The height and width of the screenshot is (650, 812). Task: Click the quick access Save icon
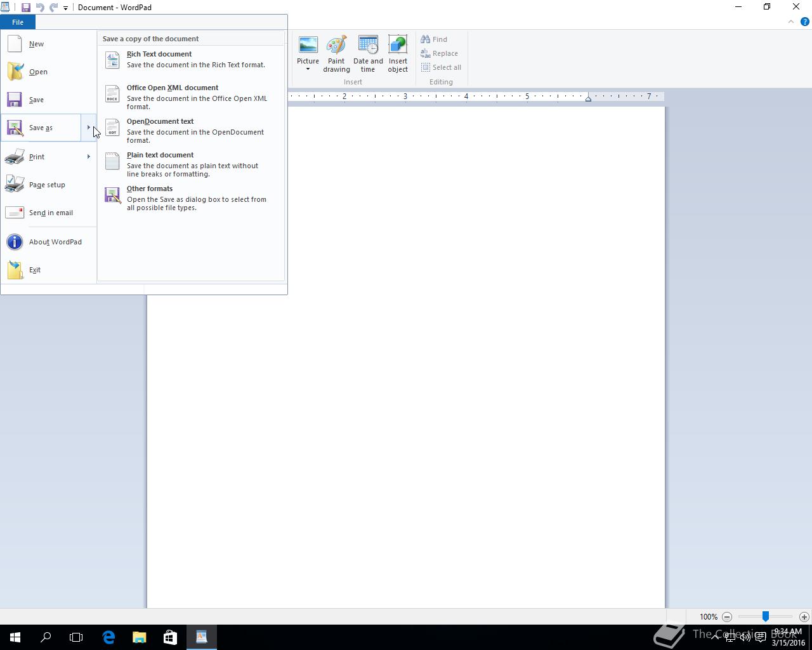[26, 8]
